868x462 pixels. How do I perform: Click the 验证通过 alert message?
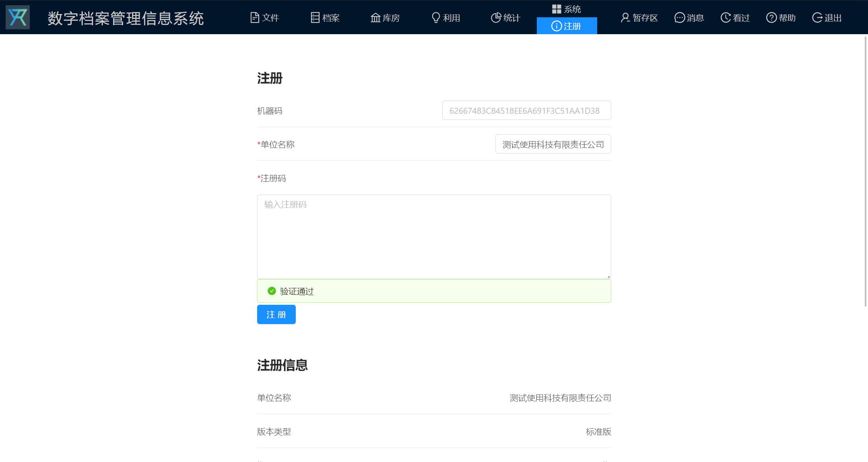(434, 291)
